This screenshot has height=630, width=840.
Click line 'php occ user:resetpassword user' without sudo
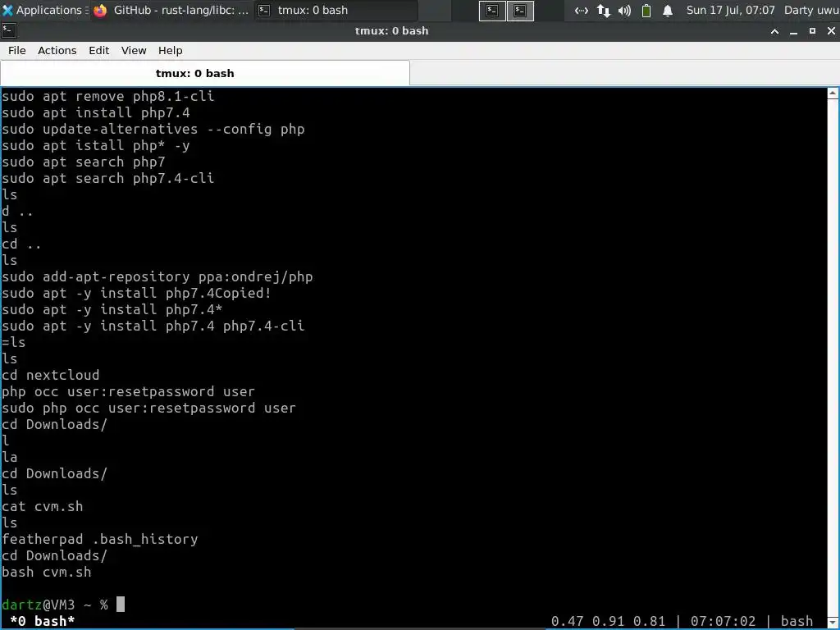(x=128, y=391)
